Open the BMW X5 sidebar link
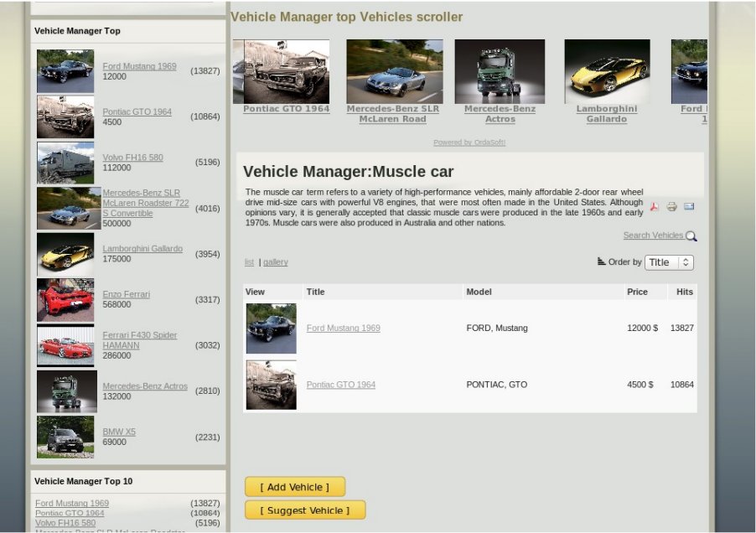 point(119,432)
